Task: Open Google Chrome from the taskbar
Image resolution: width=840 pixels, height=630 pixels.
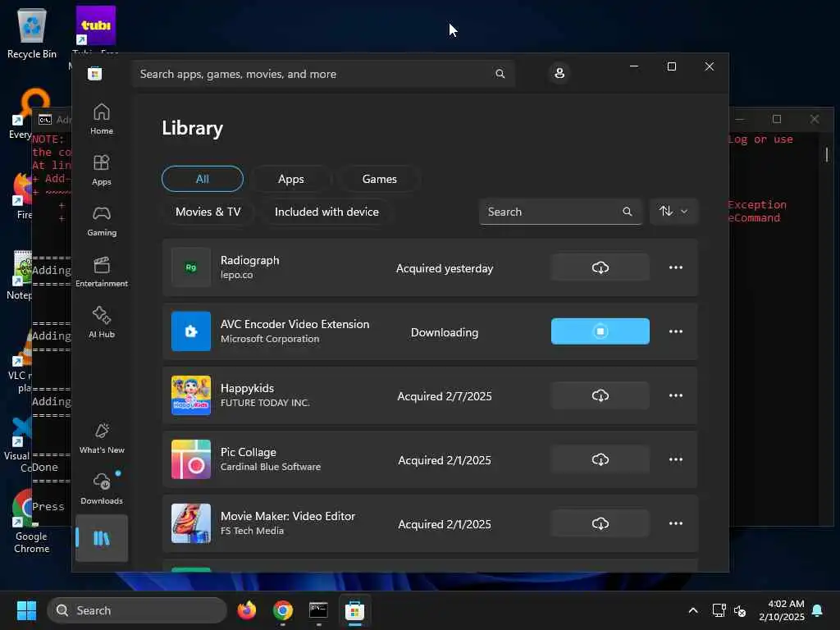Action: point(282,610)
